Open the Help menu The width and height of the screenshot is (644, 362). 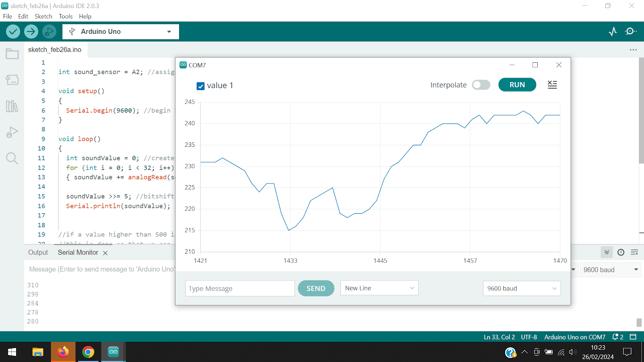click(x=85, y=16)
